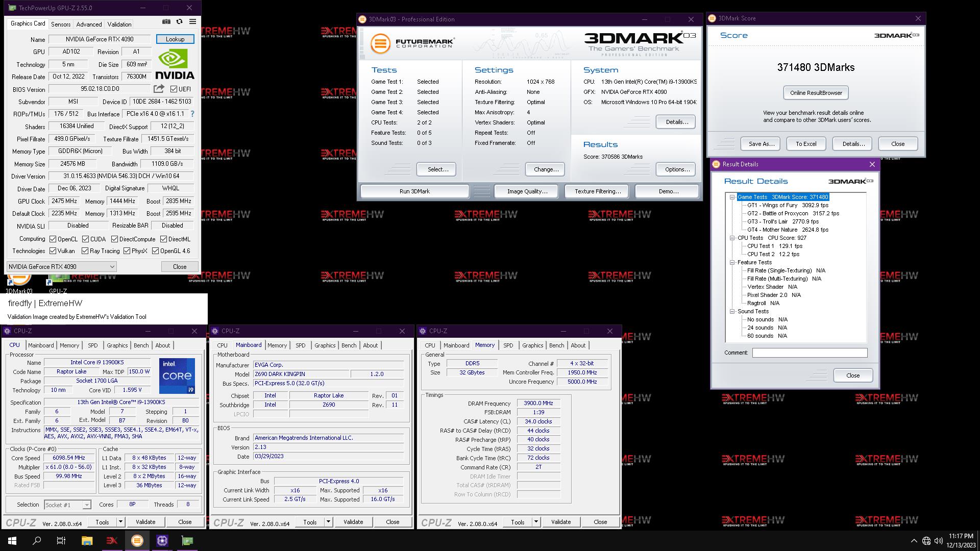Click the GPU-Z title bar app icon

coord(12,8)
